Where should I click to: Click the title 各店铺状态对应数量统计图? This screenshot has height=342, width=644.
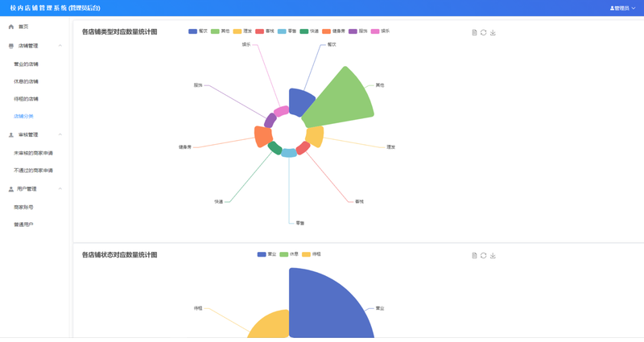coord(119,255)
